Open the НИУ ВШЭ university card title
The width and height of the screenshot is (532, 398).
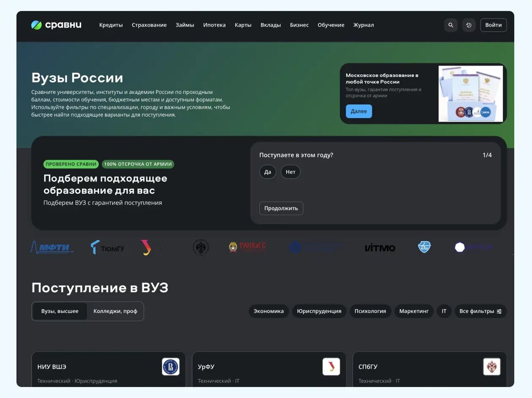point(52,367)
